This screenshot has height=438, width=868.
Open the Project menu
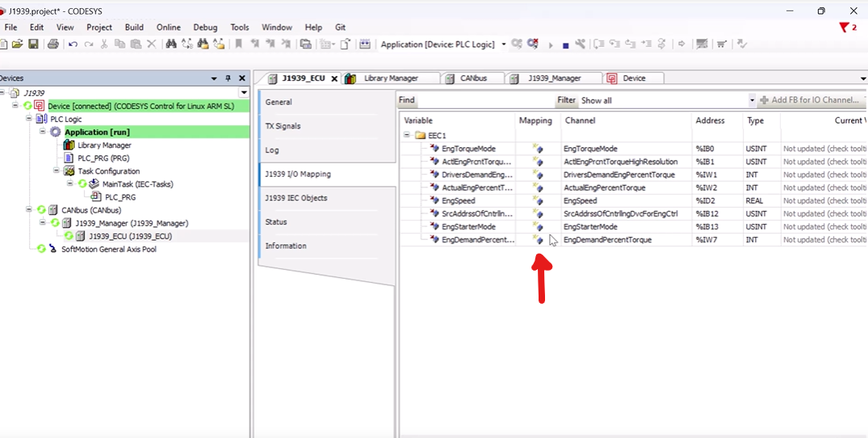(x=99, y=27)
